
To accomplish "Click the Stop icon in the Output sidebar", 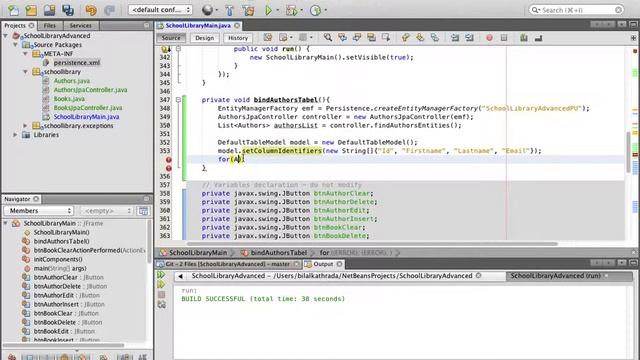I will [161, 294].
